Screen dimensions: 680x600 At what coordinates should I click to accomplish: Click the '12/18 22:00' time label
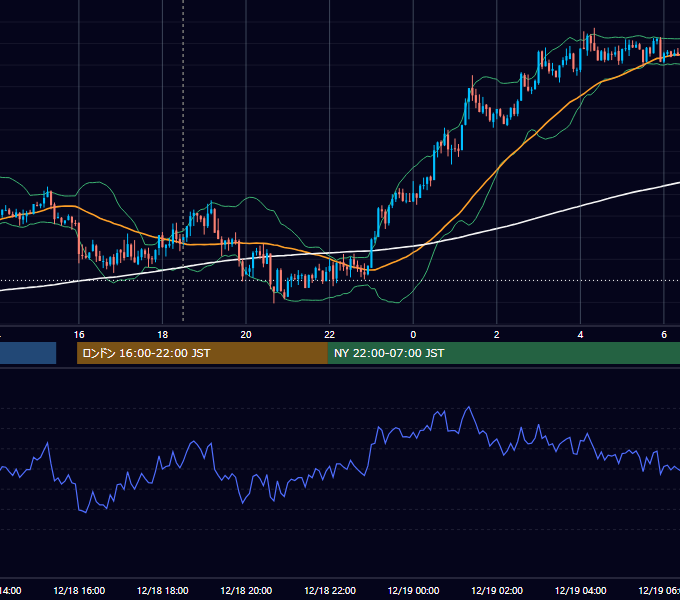point(330,590)
